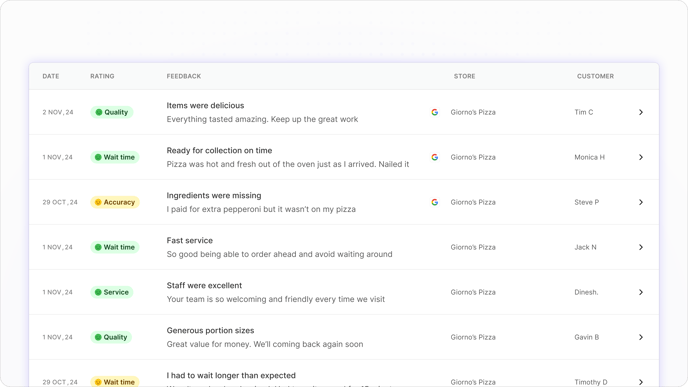The image size is (688, 387).
Task: Click 1 NOV, 24 date in Monica H row
Action: tap(57, 157)
